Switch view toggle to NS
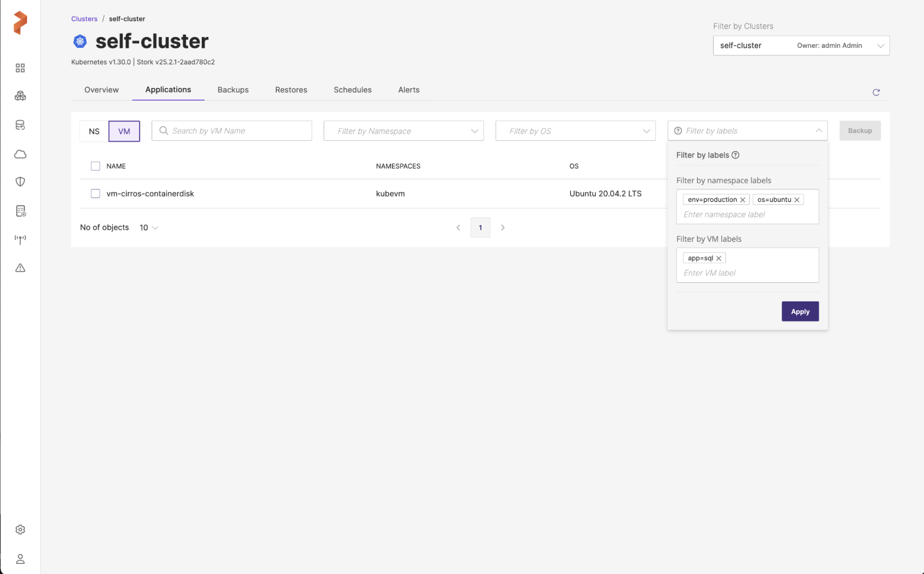 94,131
